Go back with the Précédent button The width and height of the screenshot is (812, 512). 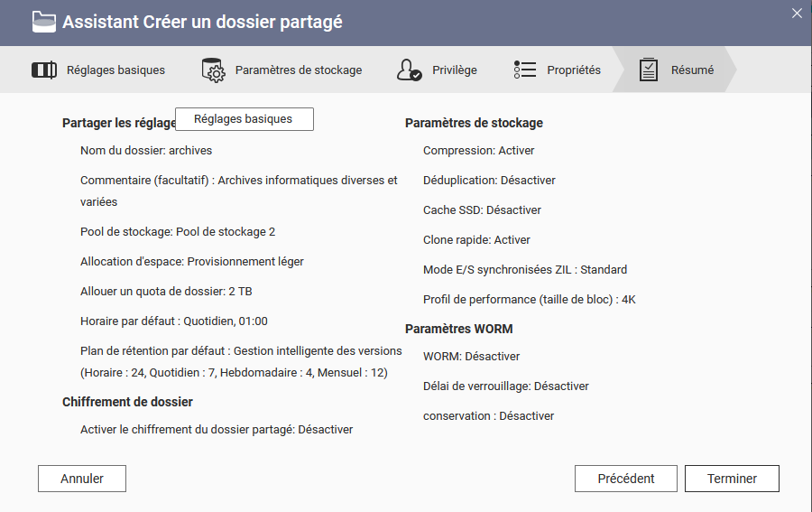(x=626, y=479)
